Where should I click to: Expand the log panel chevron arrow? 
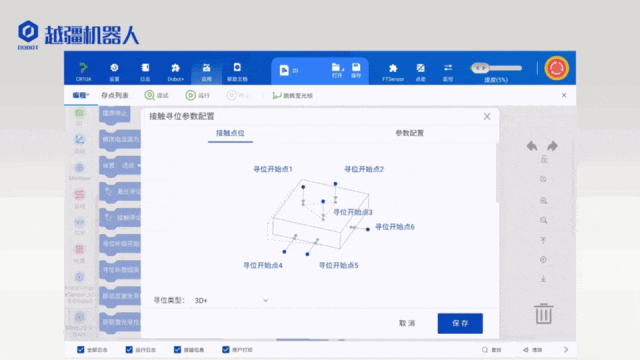[566, 349]
